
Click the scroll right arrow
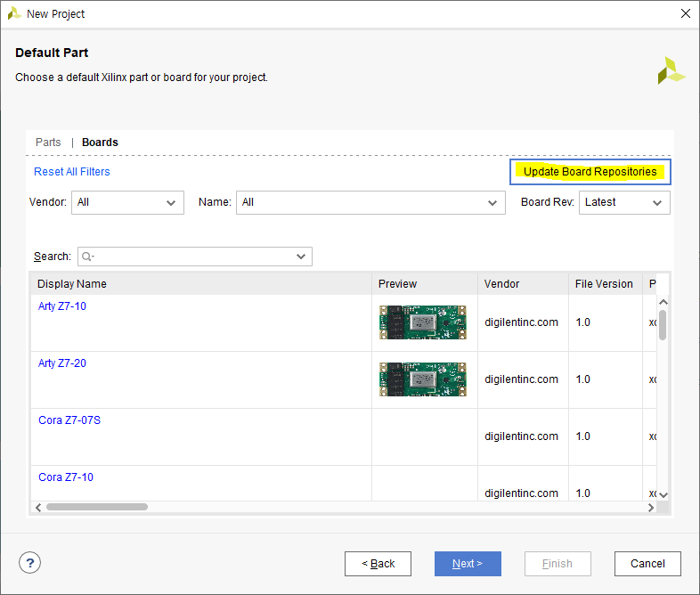(x=651, y=508)
